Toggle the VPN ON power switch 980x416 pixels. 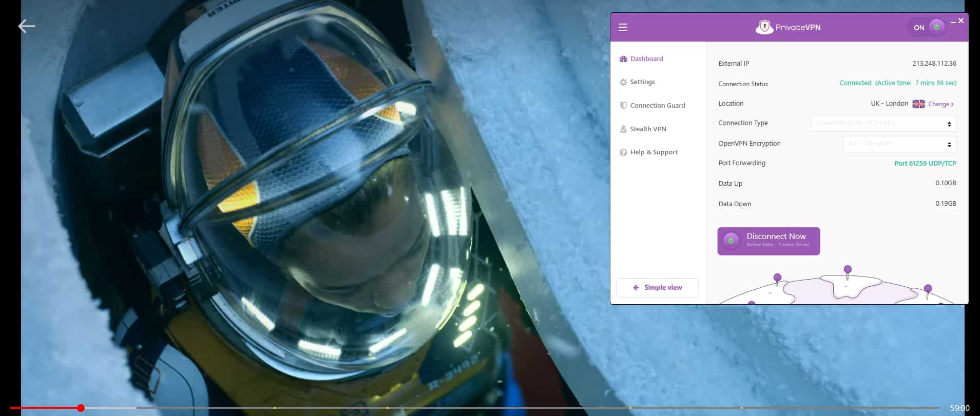click(936, 27)
